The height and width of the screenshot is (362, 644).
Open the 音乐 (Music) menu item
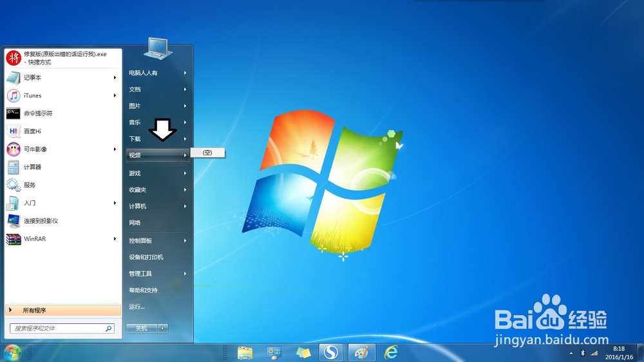158,122
